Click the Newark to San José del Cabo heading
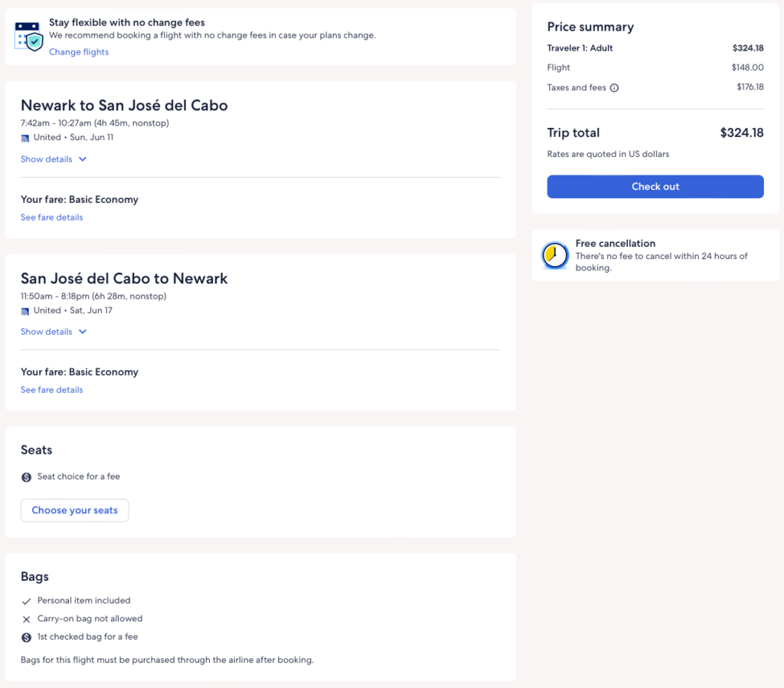784x688 pixels. tap(124, 106)
